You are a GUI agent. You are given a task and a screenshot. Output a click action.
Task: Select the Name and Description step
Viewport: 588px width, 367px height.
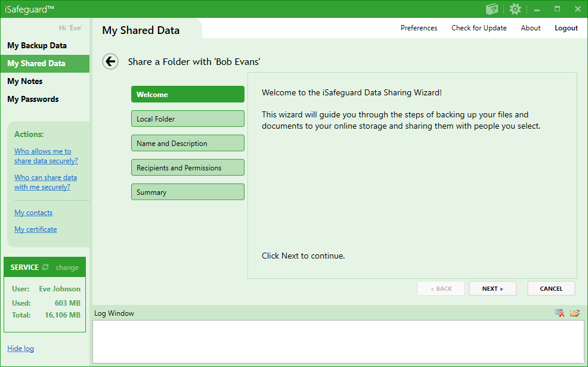[x=187, y=143]
